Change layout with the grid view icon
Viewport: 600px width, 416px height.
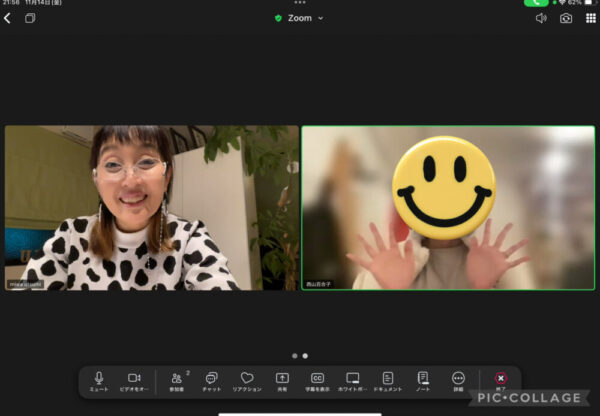[590, 18]
